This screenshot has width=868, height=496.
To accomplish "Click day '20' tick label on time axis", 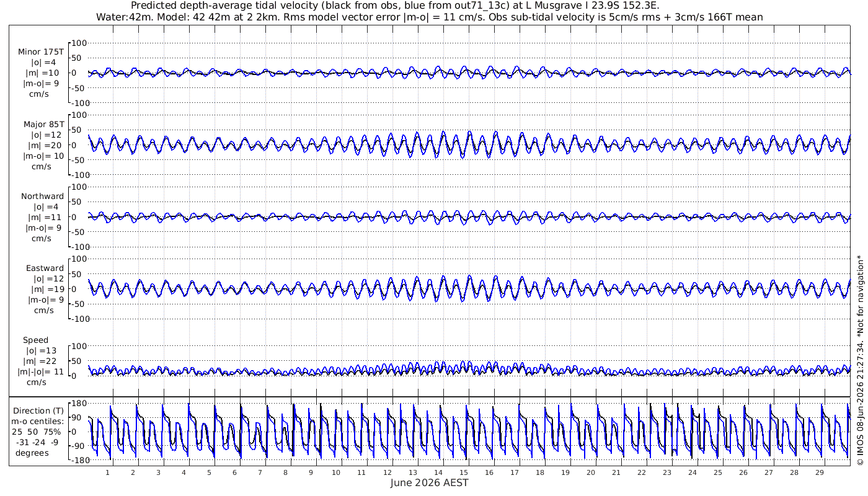I will tap(590, 472).
